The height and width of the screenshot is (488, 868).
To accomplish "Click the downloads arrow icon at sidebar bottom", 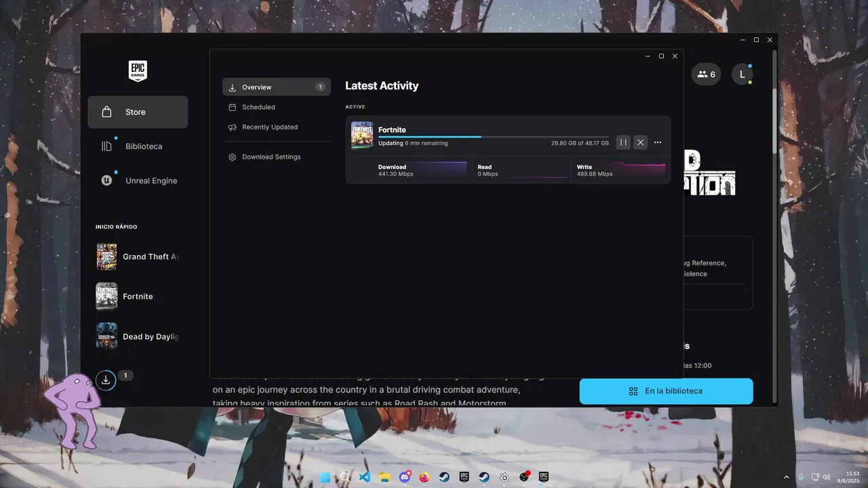I will (106, 380).
